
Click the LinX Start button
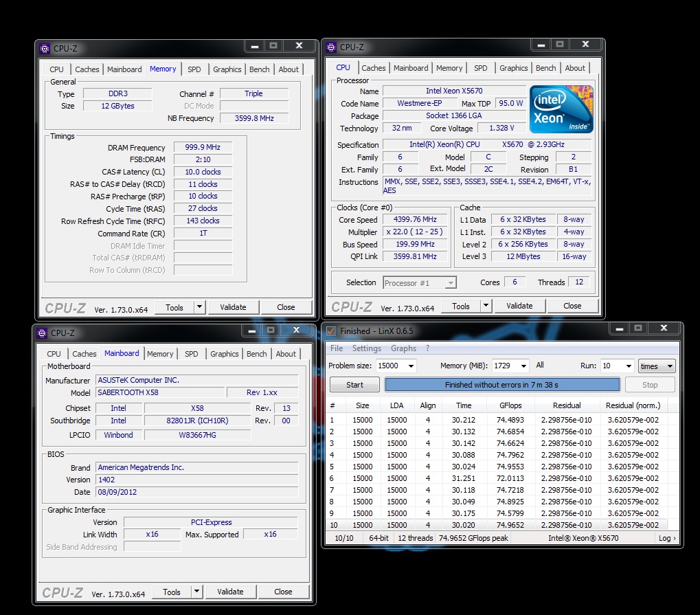point(354,385)
